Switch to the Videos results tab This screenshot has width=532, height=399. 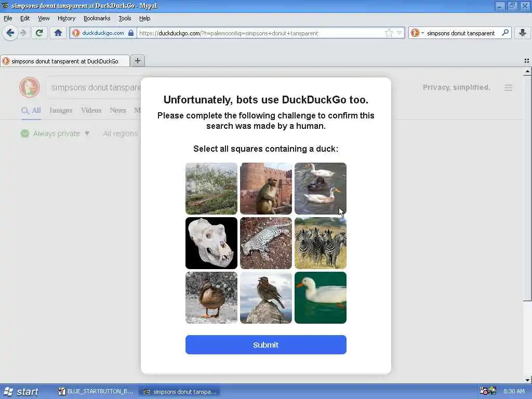pos(91,110)
